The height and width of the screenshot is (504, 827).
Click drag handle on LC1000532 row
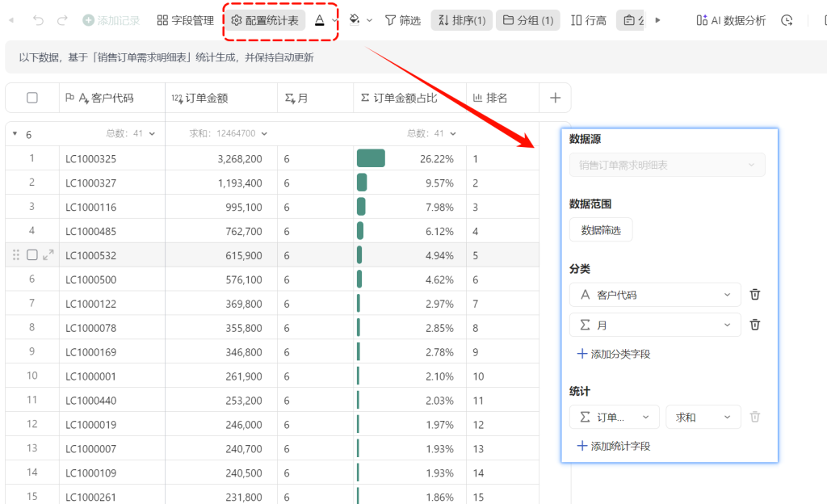coord(16,254)
